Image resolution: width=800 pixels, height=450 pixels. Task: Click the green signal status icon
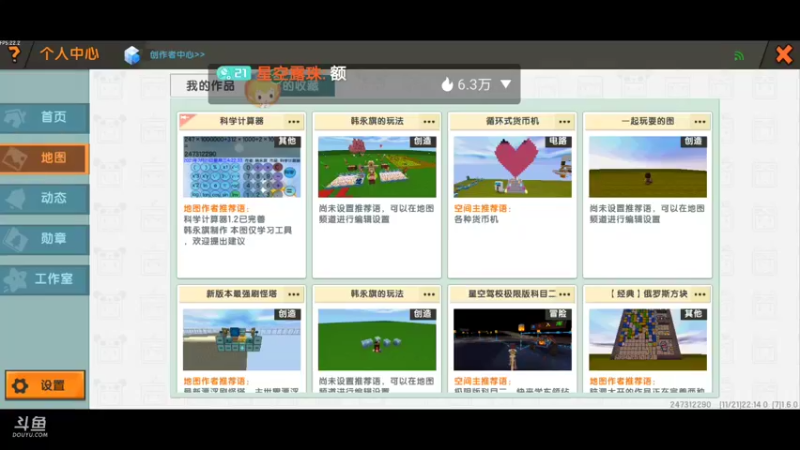[739, 56]
